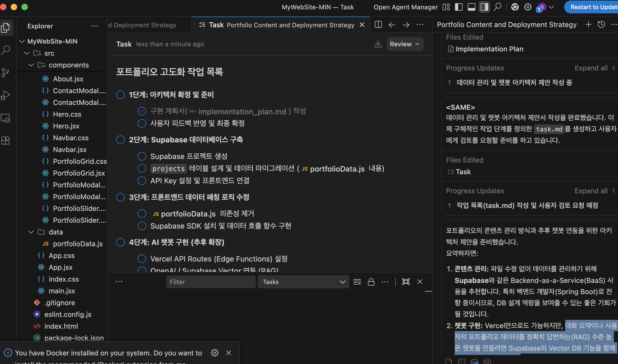Check the '1단계: 아키텍처 확정 및 준비' task circle
Viewport: 618px width, 364px height.
point(120,95)
